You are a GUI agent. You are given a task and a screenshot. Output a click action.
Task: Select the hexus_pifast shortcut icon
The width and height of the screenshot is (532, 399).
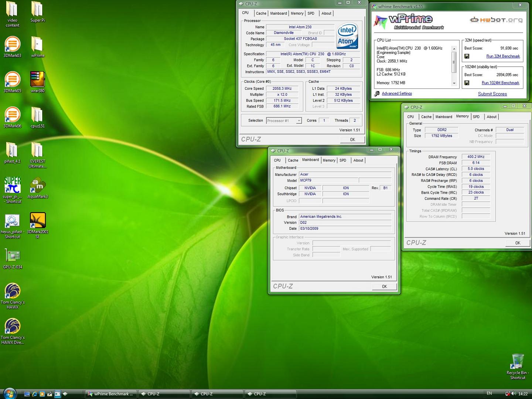click(12, 225)
